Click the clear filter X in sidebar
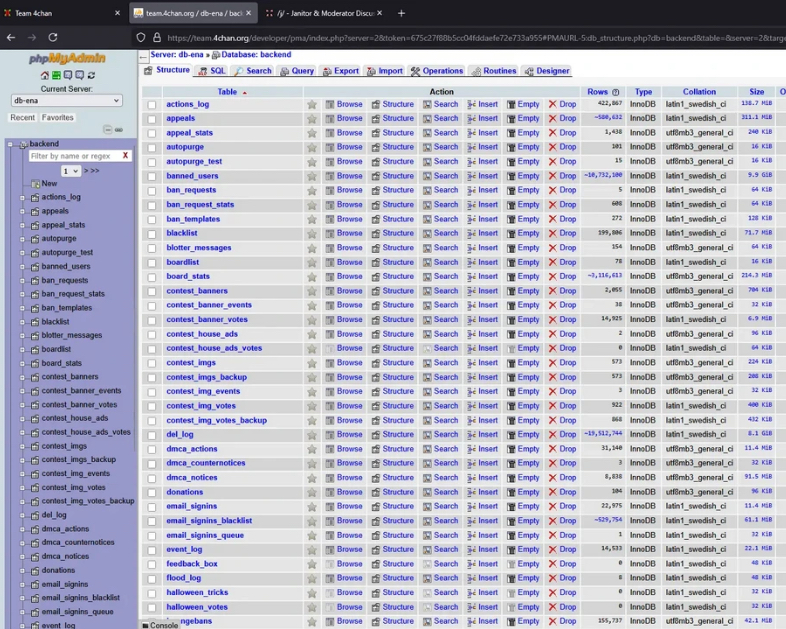 click(x=125, y=156)
